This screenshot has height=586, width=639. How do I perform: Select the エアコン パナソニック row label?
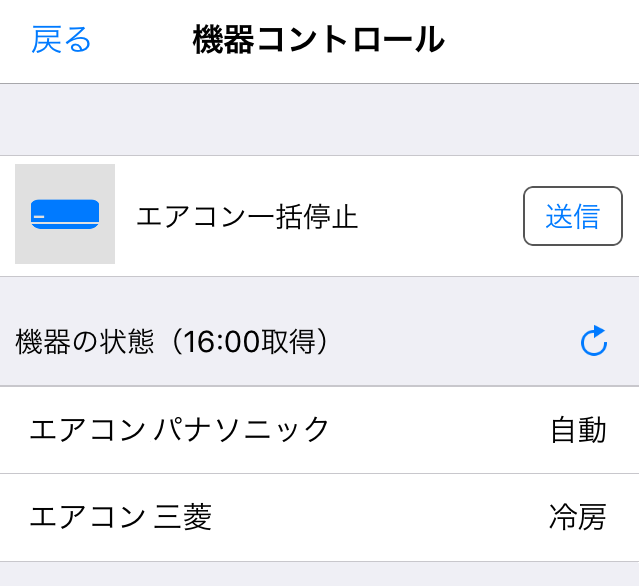pyautogui.click(x=180, y=430)
